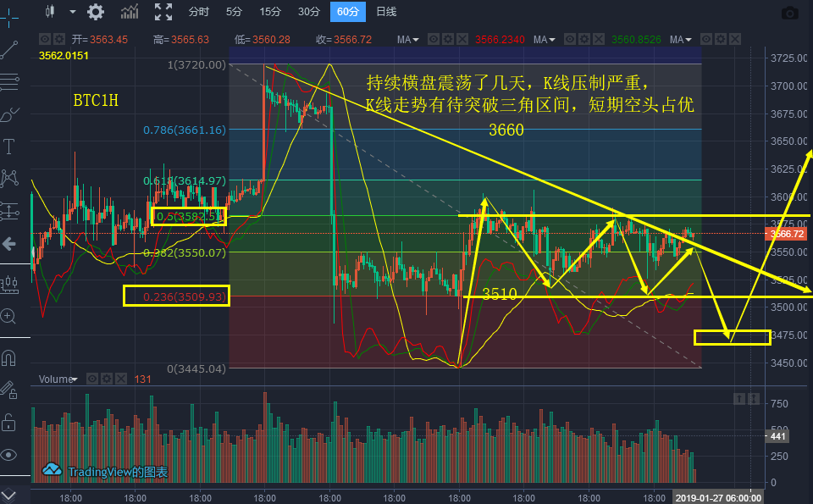Screen dimensions: 813x504
Task: Click the BTC1H chart text label
Action: (96, 100)
